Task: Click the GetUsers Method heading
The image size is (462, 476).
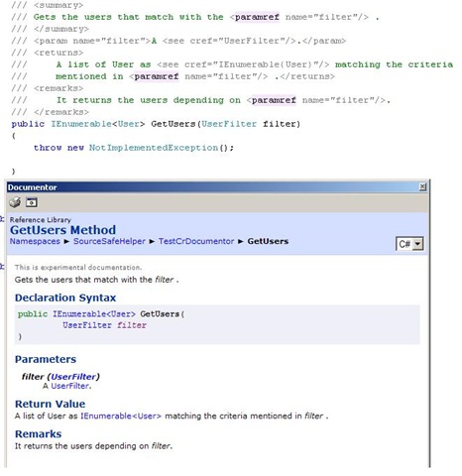Action: tap(62, 230)
